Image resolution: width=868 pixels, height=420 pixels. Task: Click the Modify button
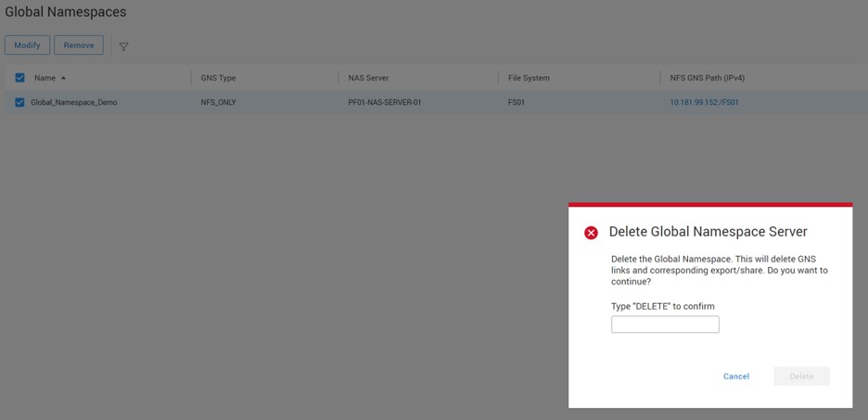(27, 45)
